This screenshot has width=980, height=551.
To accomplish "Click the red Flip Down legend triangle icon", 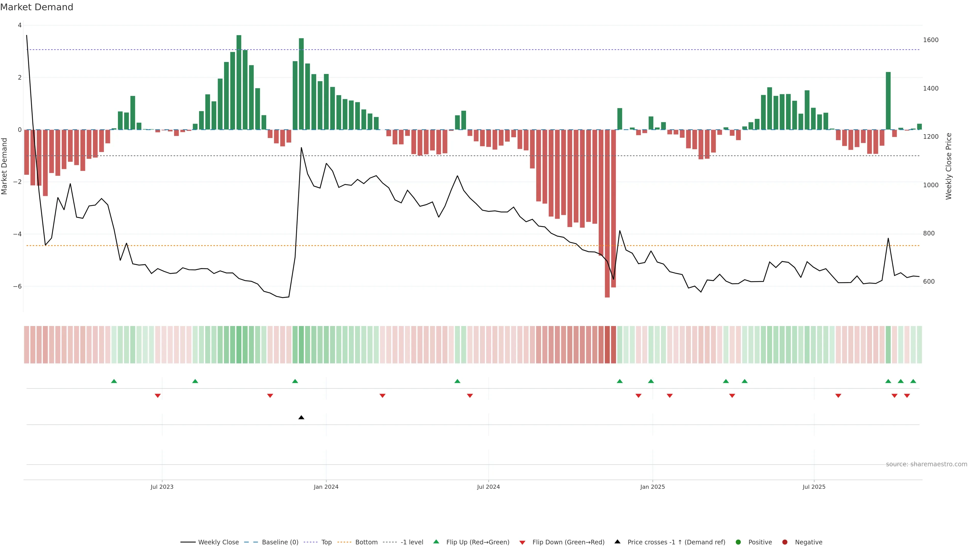I will pyautogui.click(x=522, y=542).
